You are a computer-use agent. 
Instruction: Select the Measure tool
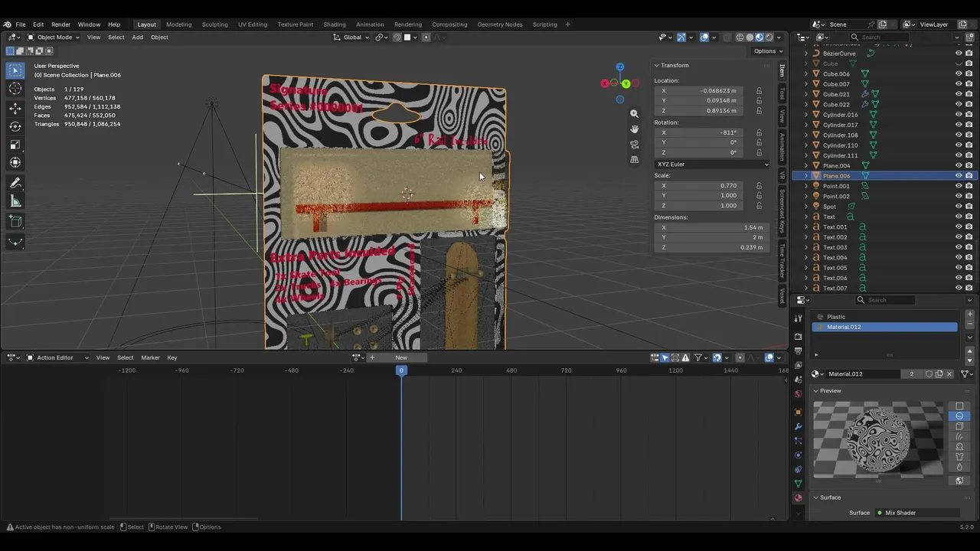15,201
